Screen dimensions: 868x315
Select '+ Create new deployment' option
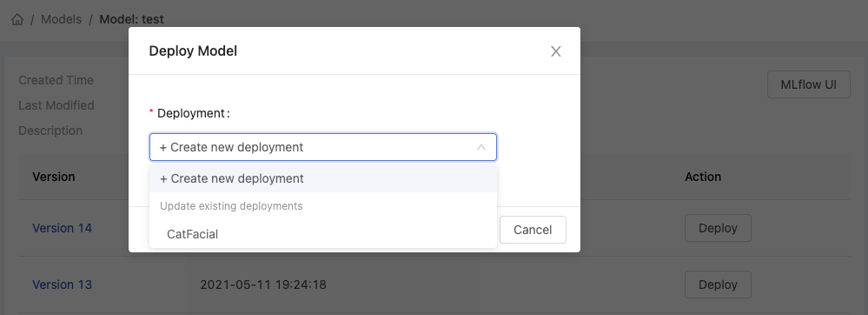[323, 178]
